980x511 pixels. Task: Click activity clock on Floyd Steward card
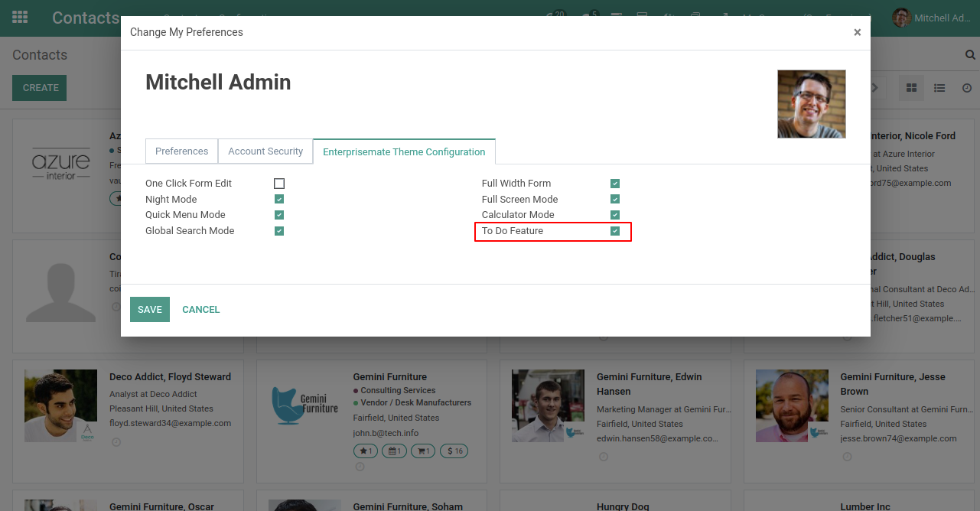pos(116,442)
